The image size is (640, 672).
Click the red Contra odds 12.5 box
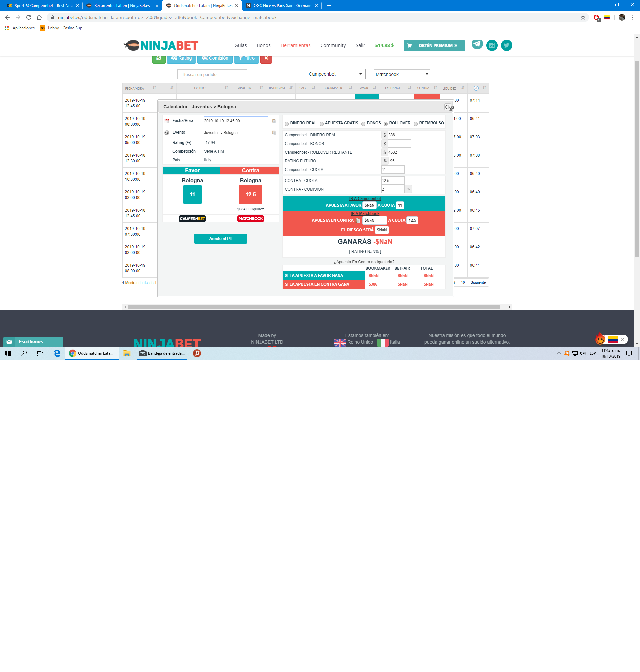pos(250,194)
